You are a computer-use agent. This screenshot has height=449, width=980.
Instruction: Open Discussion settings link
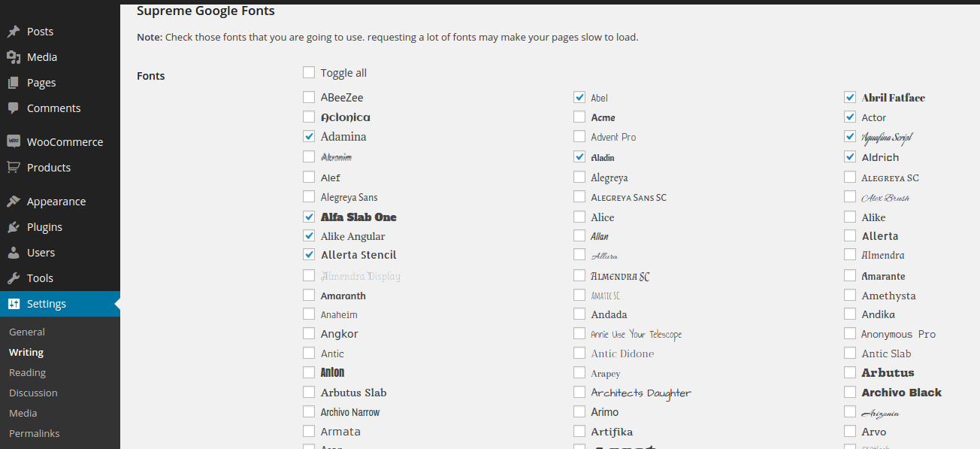click(33, 393)
